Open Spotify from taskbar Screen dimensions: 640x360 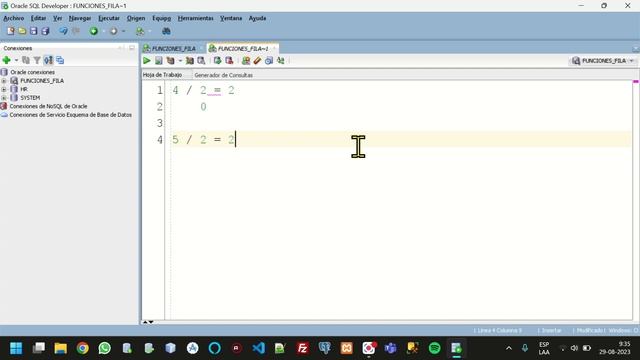click(435, 348)
